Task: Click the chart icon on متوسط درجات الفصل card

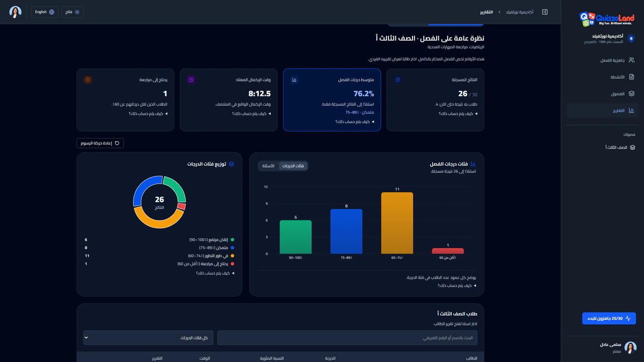Action: [294, 80]
